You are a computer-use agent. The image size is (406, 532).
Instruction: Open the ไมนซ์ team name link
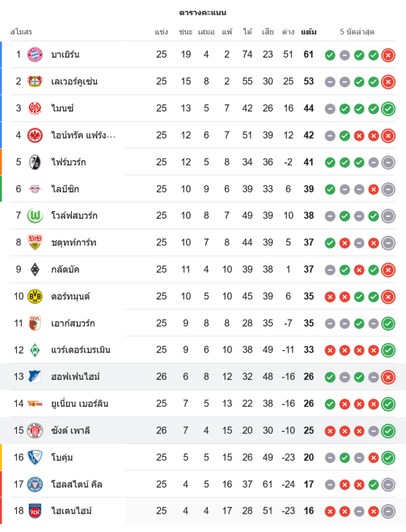click(62, 109)
